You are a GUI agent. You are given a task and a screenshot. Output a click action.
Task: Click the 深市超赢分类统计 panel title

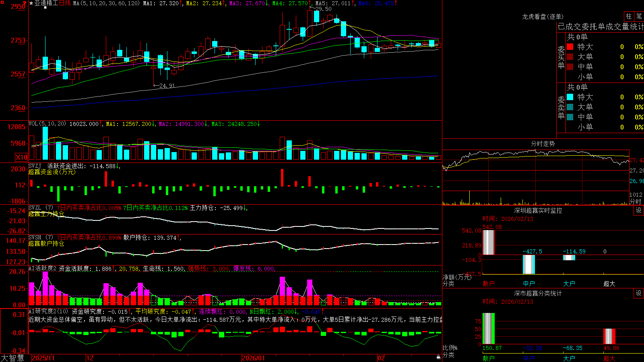(538, 293)
